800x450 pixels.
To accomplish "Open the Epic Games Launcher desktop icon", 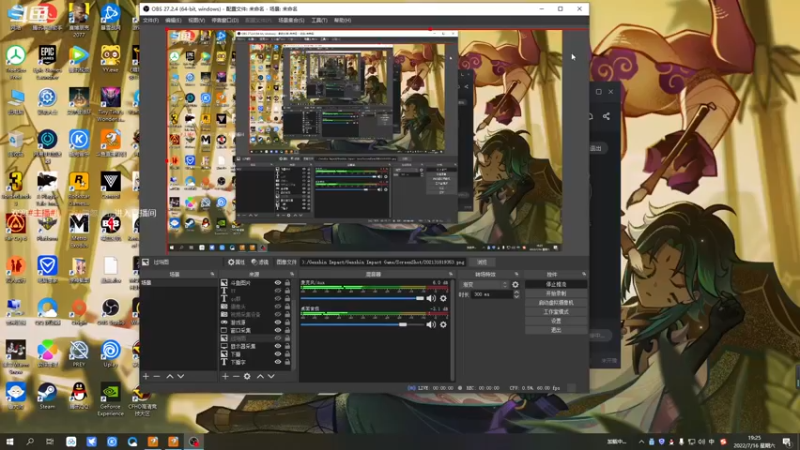I will (47, 62).
